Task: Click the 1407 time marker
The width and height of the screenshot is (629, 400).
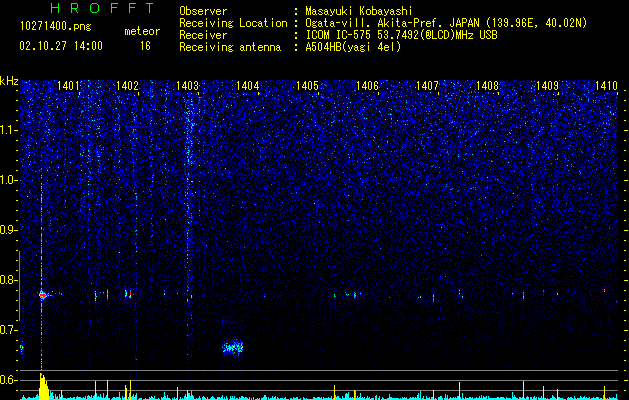Action: [x=427, y=85]
